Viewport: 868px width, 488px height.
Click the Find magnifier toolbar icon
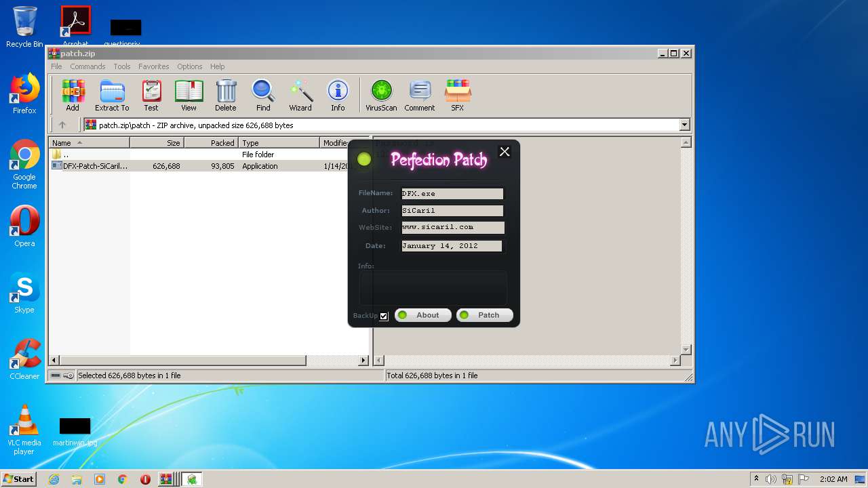point(263,95)
